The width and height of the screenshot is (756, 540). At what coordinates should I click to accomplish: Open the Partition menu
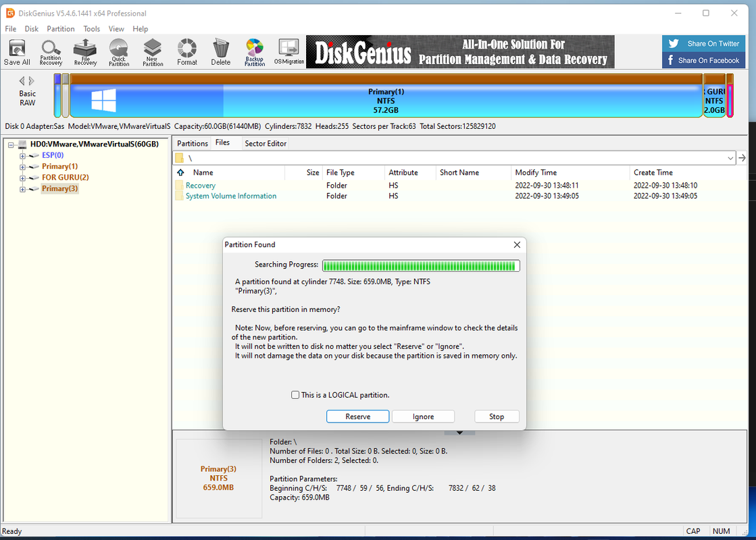click(x=61, y=29)
